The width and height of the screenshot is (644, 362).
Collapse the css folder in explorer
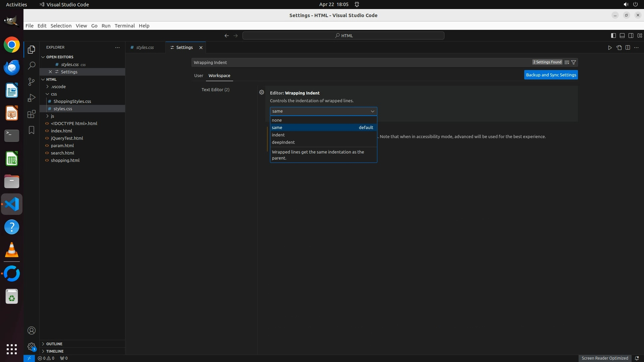click(48, 94)
